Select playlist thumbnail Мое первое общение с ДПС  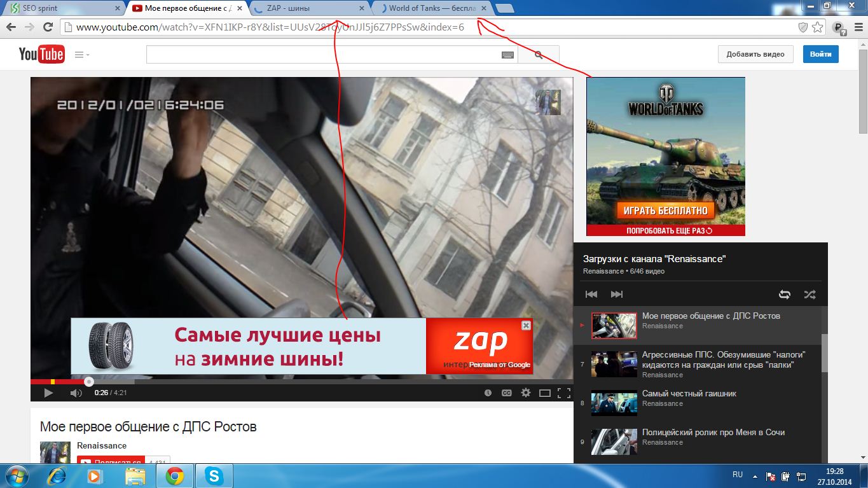click(614, 326)
